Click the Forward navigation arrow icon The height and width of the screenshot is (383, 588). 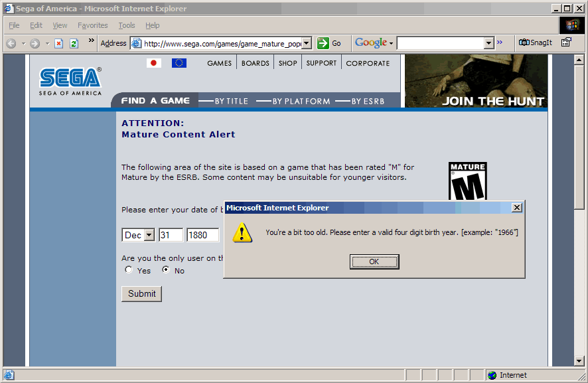coord(35,44)
